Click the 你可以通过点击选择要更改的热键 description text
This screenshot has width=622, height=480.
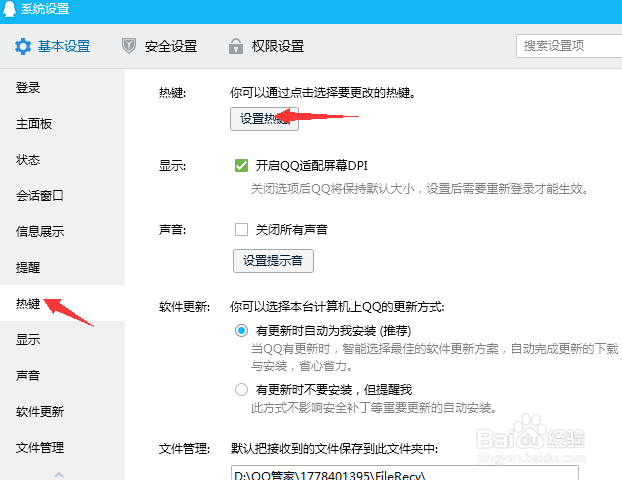pos(323,93)
